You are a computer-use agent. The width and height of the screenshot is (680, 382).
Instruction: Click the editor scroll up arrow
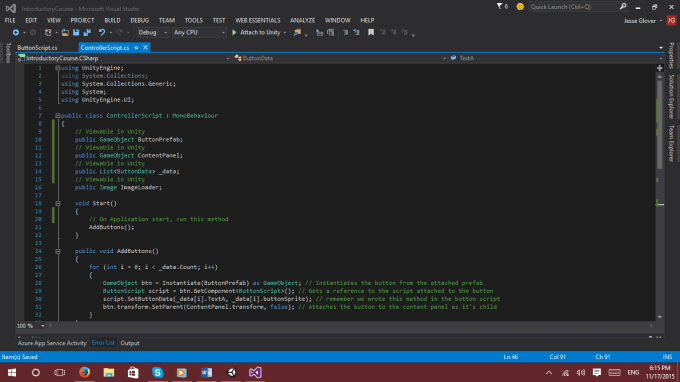click(x=660, y=77)
